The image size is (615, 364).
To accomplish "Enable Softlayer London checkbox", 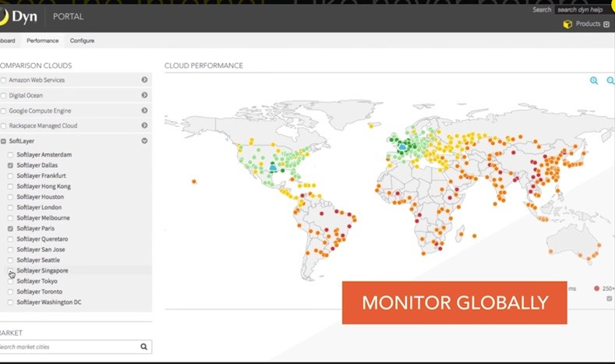I will (11, 207).
